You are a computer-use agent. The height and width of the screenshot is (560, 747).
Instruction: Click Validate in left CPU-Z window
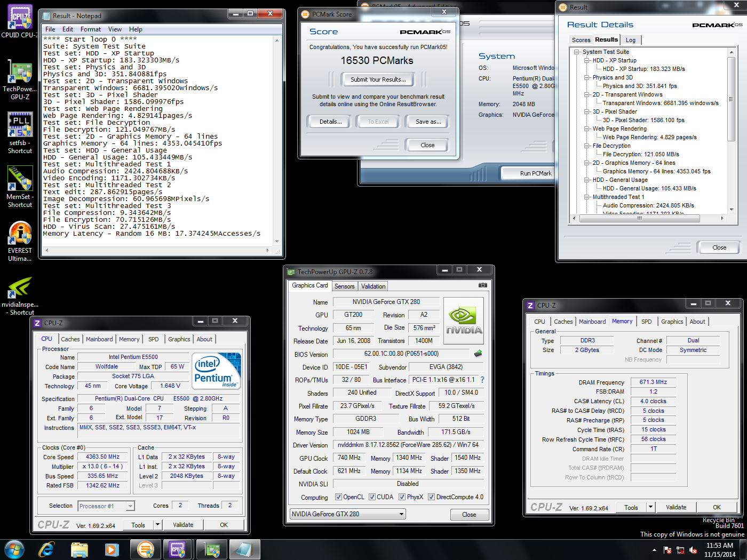tap(183, 525)
